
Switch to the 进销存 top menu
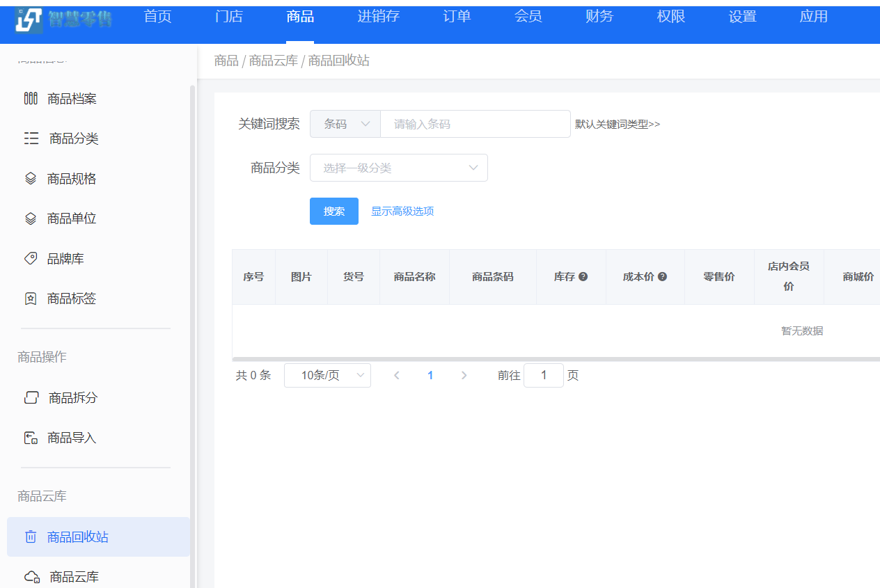pos(378,17)
